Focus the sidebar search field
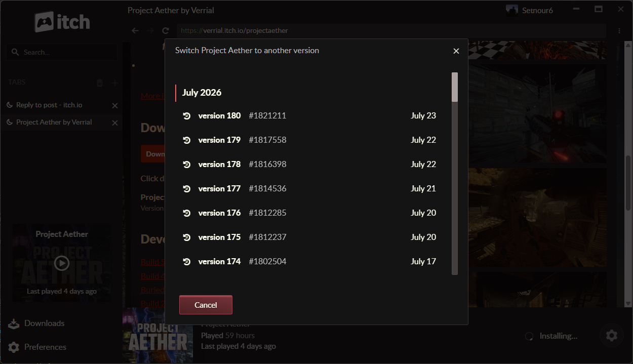This screenshot has height=364, width=633. 62,52
